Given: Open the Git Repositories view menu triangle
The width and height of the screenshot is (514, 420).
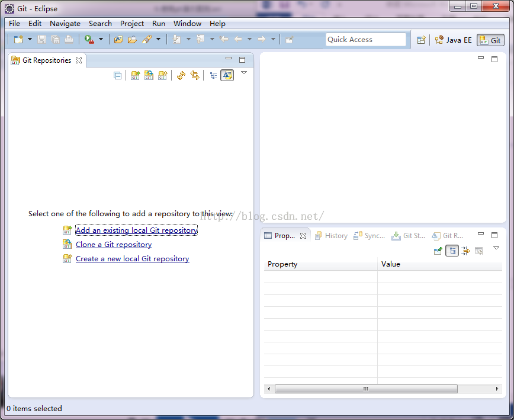Looking at the screenshot, I should [244, 73].
